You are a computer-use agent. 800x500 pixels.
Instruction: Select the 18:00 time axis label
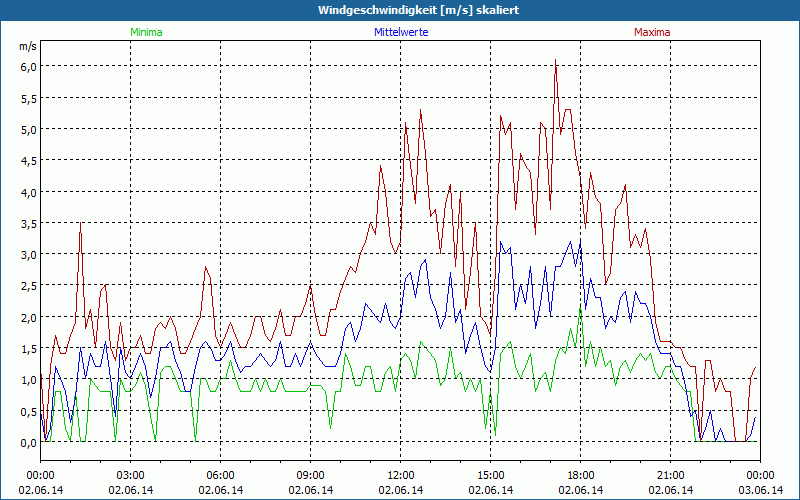pos(580,475)
